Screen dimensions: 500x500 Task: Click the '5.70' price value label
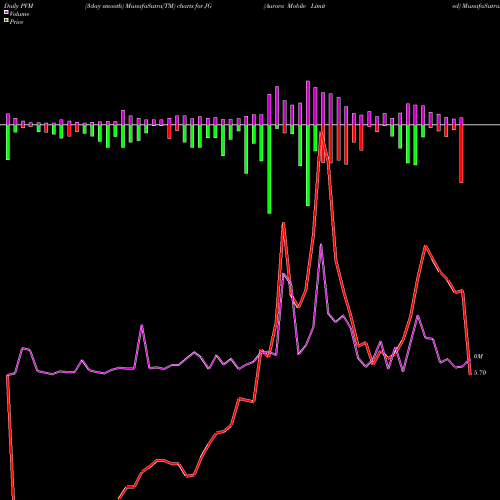tap(480, 373)
